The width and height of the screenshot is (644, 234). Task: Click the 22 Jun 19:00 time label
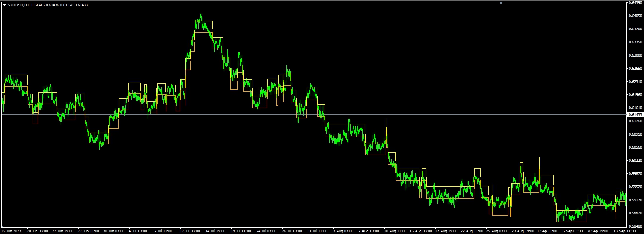tap(63, 231)
